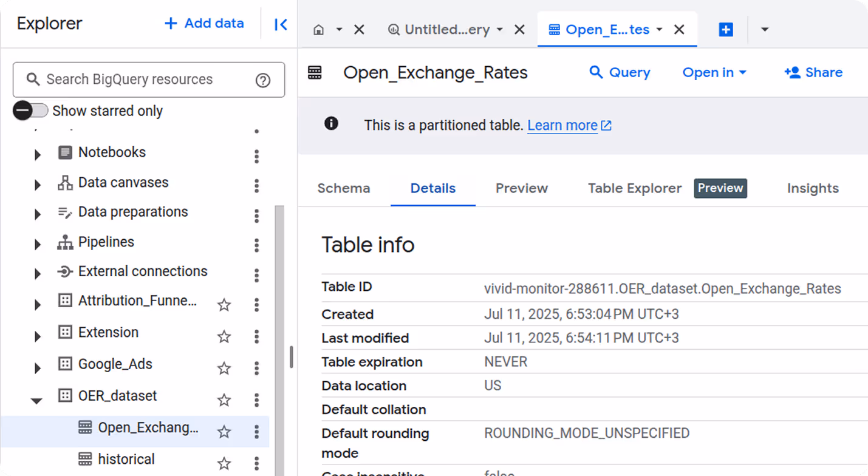Collapse the Explorer pane with the arrow icon
The height and width of the screenshot is (476, 868).
coord(281,24)
